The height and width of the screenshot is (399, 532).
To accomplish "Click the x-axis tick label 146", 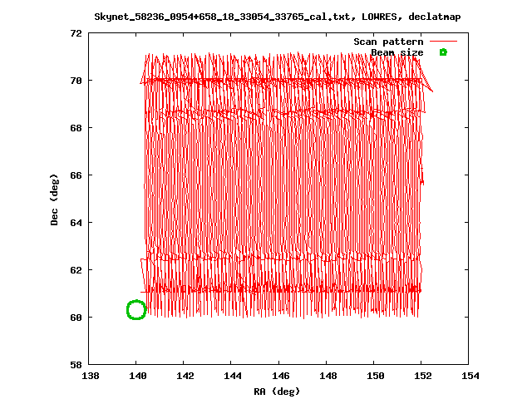I will (x=281, y=376).
